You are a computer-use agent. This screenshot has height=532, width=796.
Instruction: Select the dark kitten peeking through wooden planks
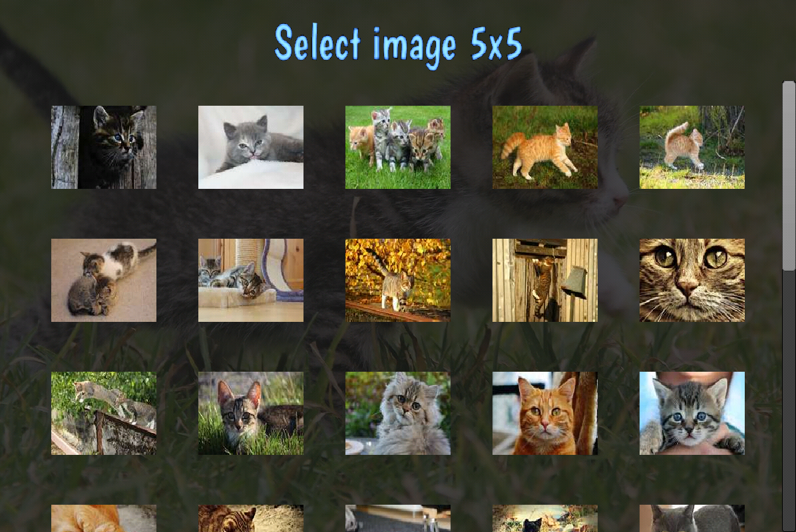(104, 147)
